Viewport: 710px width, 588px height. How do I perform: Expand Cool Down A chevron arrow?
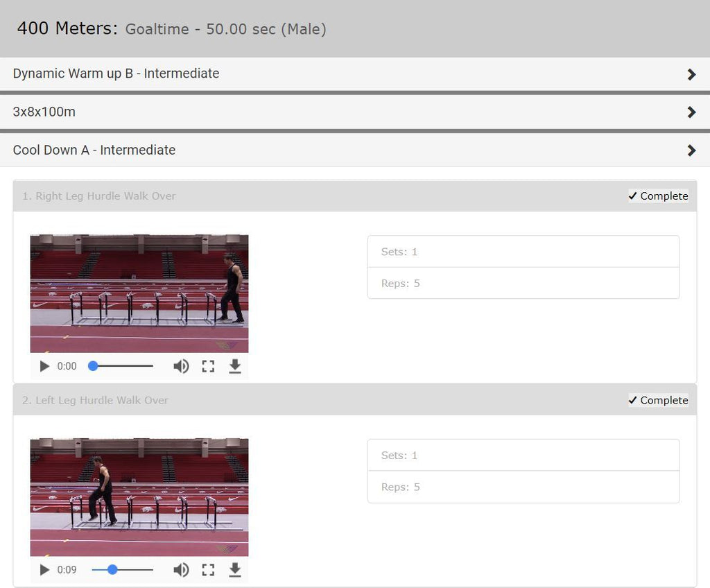tap(691, 150)
